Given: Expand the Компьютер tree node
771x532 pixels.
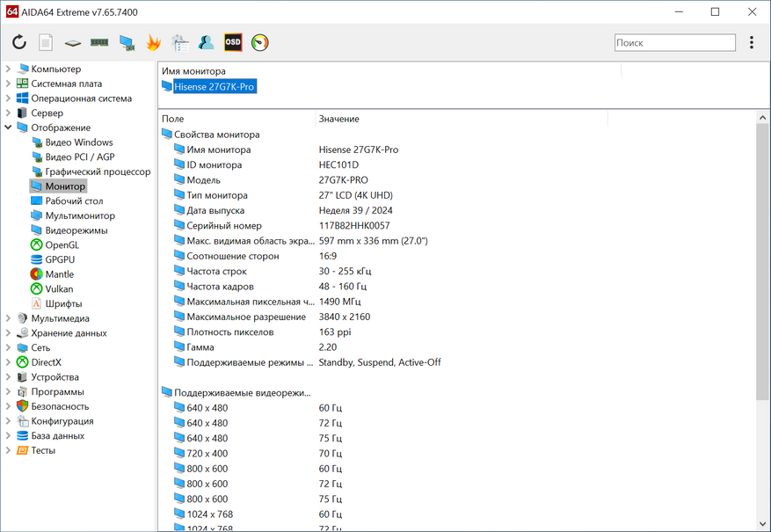Looking at the screenshot, I should click(8, 69).
